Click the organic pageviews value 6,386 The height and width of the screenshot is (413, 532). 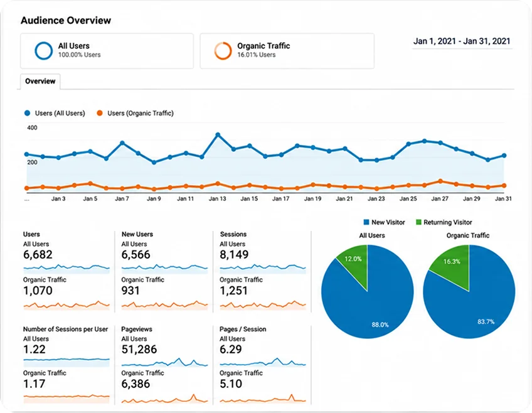tap(136, 384)
